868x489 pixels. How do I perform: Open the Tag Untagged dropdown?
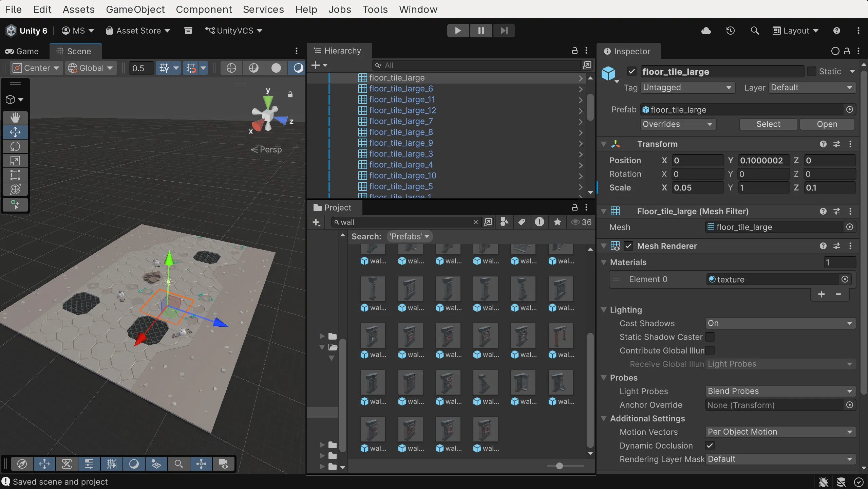click(x=687, y=88)
